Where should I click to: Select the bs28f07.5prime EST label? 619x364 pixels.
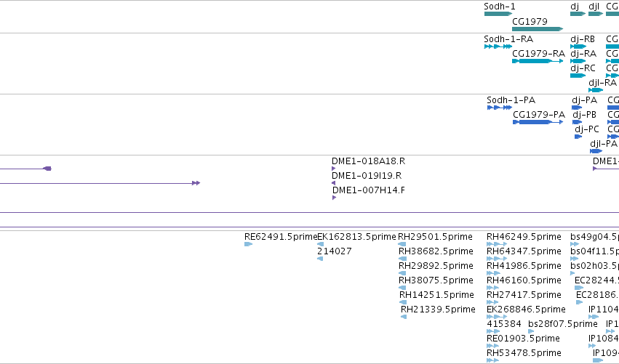[563, 325]
